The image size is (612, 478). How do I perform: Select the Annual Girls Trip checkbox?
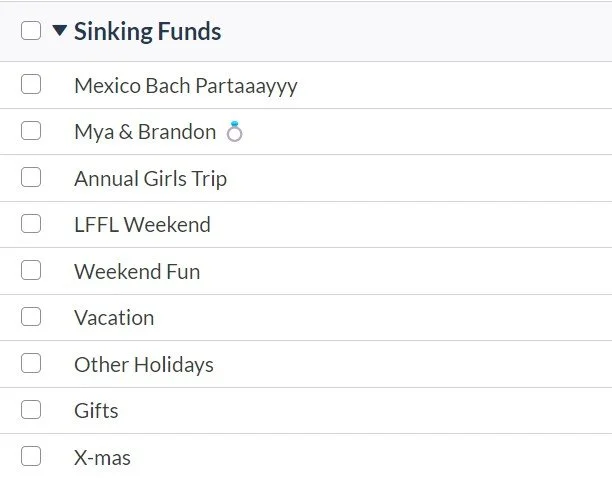pyautogui.click(x=31, y=178)
